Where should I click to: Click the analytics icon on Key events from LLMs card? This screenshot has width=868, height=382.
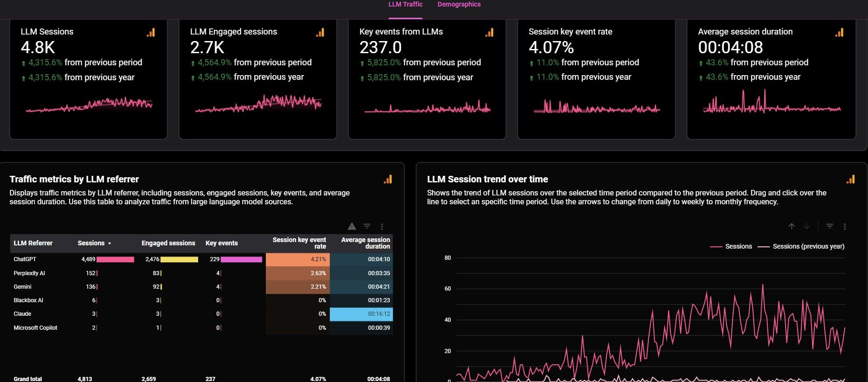point(489,33)
